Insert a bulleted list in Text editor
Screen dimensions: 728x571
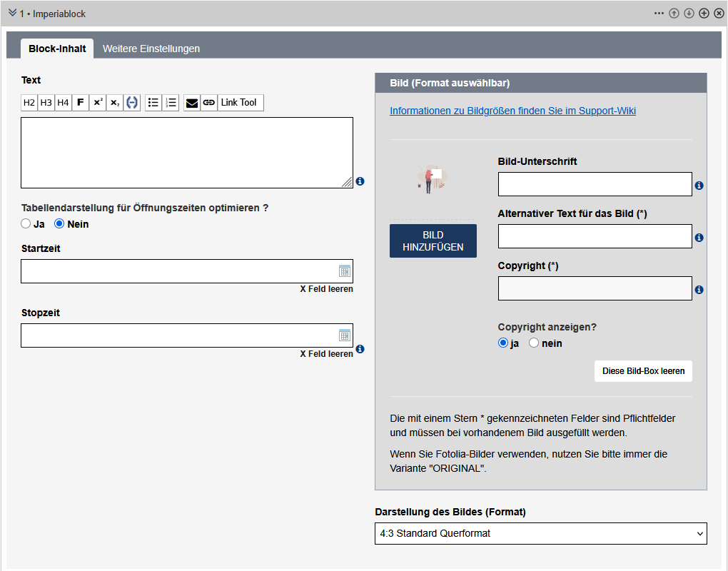click(x=153, y=103)
